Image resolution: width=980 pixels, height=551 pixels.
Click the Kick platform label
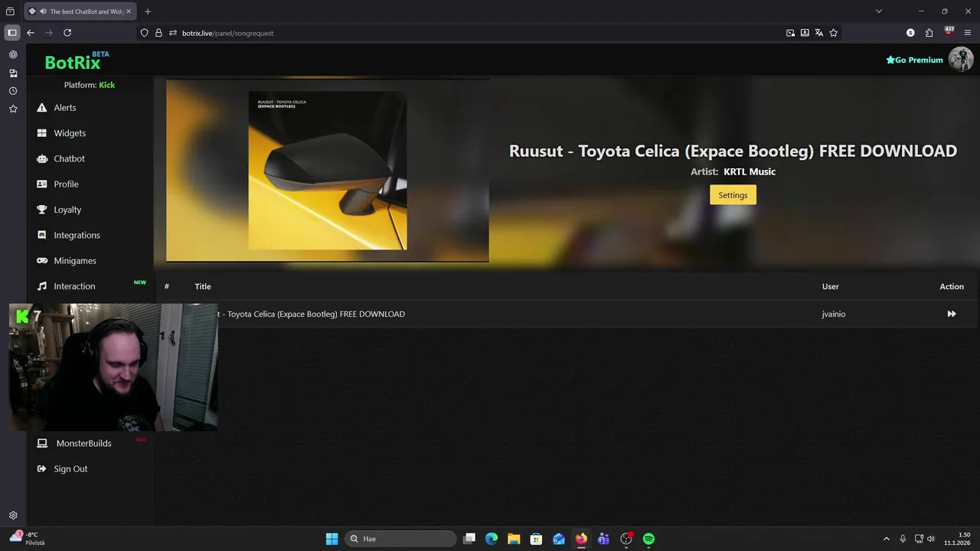[x=107, y=85]
